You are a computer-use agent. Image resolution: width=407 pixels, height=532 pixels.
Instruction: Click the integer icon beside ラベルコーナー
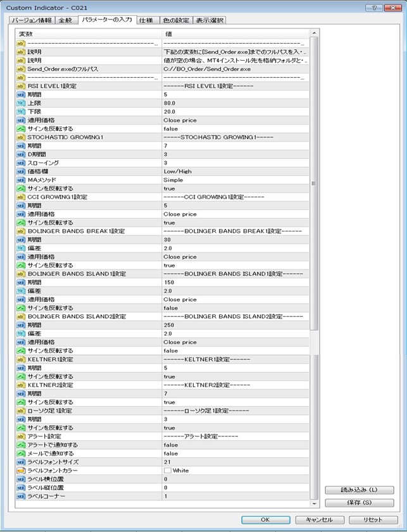click(21, 496)
